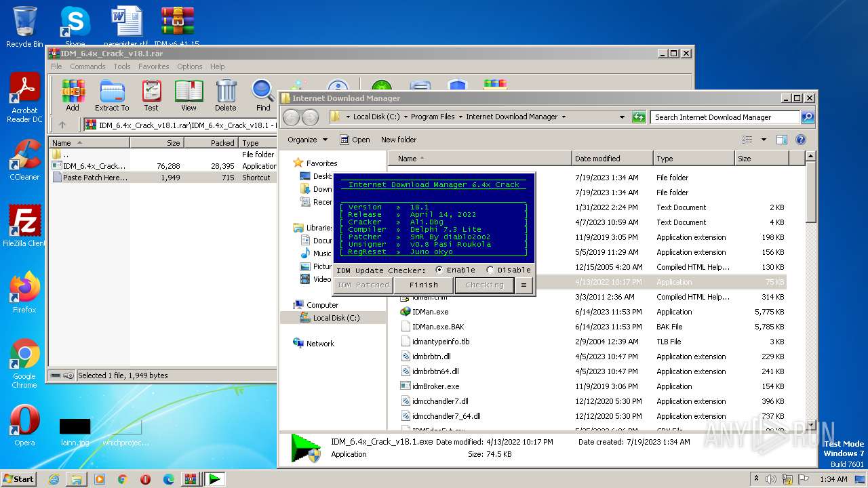Click Windows Media Player taskbar icon

click(100, 479)
